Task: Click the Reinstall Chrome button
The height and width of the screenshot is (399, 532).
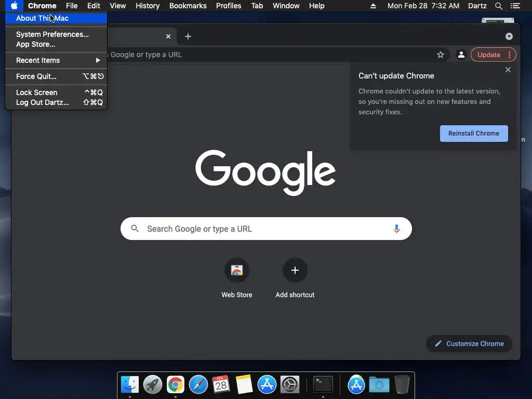Action: (474, 134)
